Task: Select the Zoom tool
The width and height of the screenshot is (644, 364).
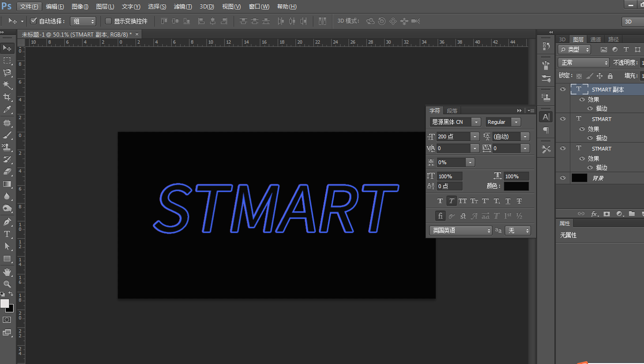Action: pos(7,284)
